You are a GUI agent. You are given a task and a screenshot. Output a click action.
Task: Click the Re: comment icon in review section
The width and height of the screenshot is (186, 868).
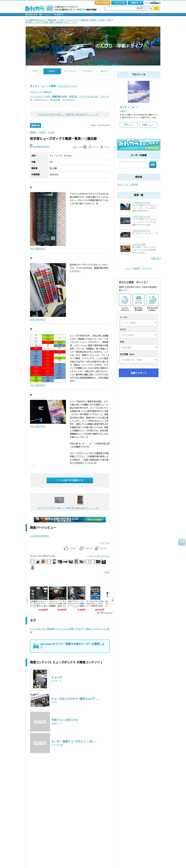click(81, 548)
